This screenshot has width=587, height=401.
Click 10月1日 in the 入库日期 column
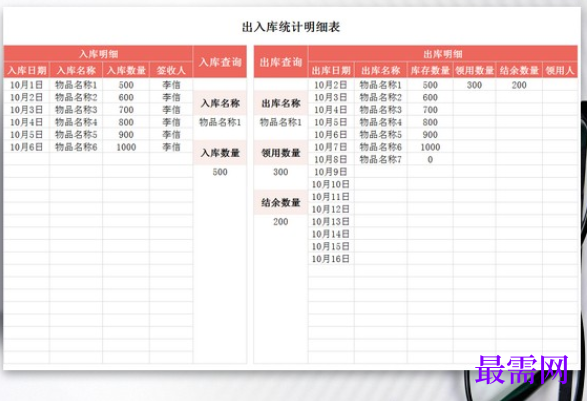(26, 85)
